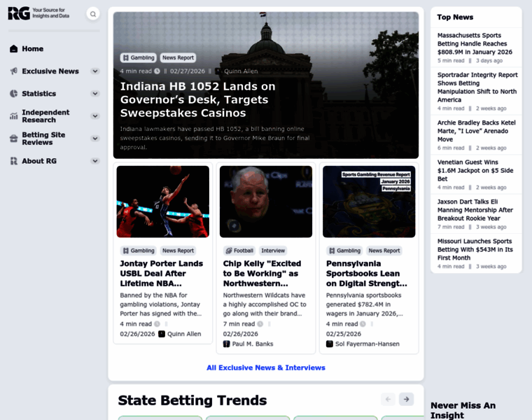Click News Report tag on Pennsylvania card

384,251
